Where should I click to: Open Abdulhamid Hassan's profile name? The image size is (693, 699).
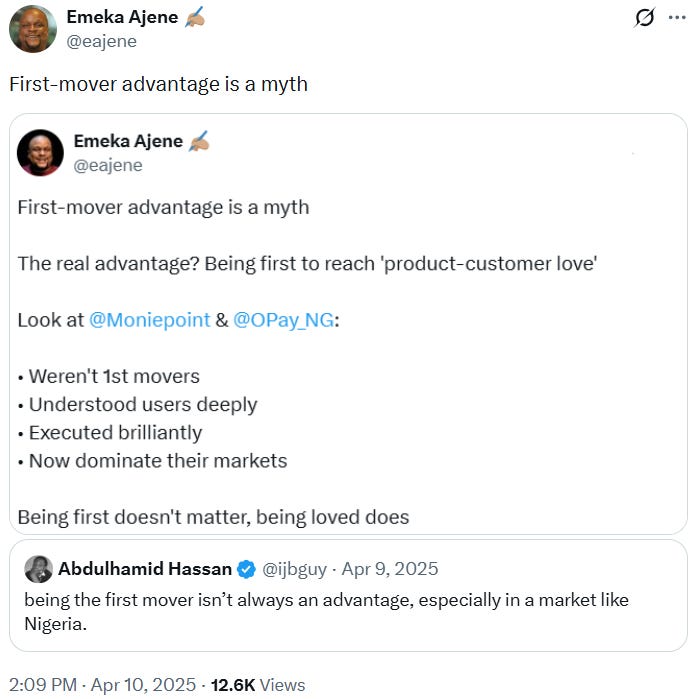(144, 569)
